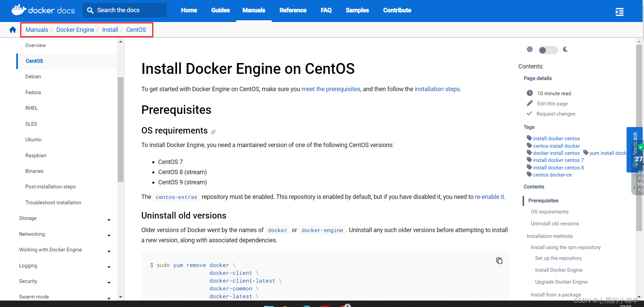Go to the home breadcrumb icon
Viewport: 644px width, 307px height.
(x=13, y=30)
